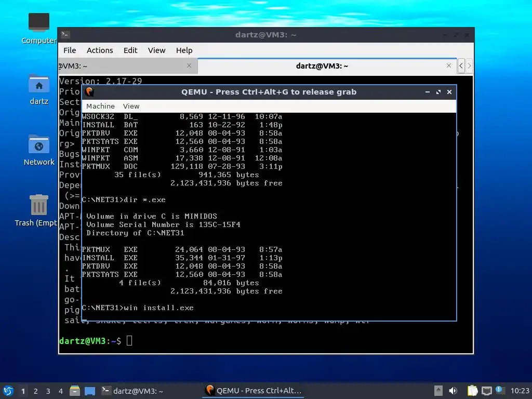Click 'Volume in drive C is MINIDOS'

click(152, 216)
